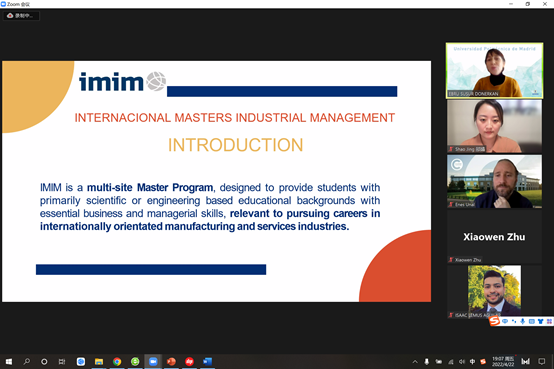Toggle the volume speaker icon in system tray
Image resolution: width=554 pixels, height=369 pixels.
[461, 362]
